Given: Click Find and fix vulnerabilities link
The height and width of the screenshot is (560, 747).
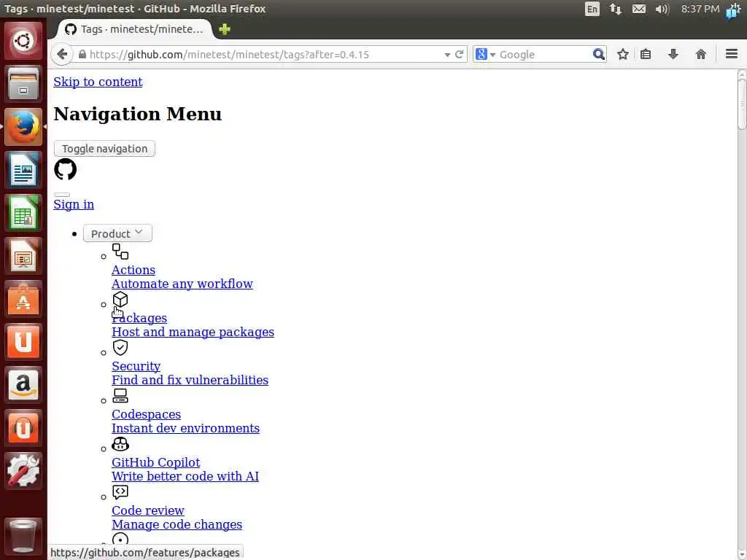Looking at the screenshot, I should point(190,380).
